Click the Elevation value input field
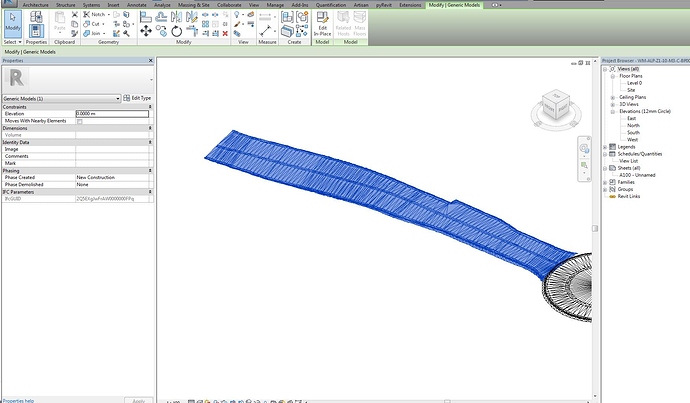Viewport: 690px width, 403px height. [112, 114]
